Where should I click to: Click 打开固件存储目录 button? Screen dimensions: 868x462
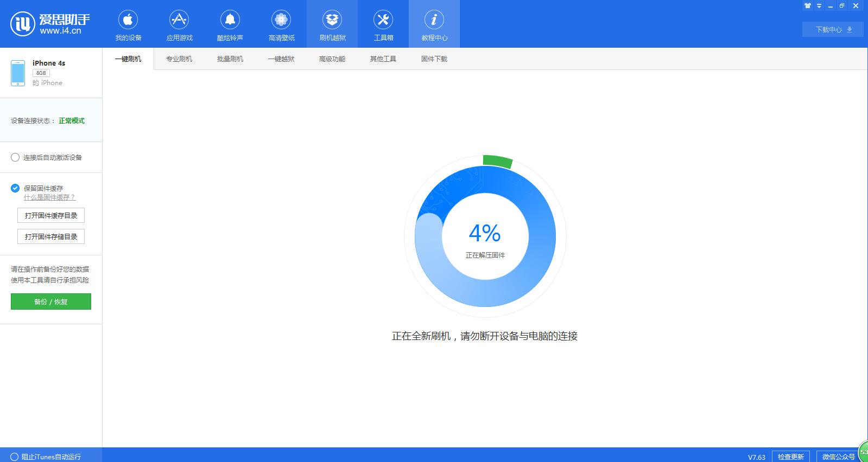coord(51,236)
